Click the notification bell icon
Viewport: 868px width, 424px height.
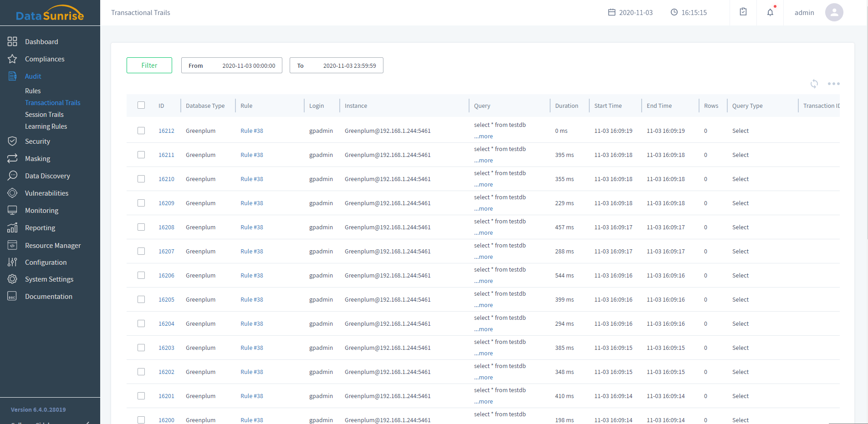770,12
